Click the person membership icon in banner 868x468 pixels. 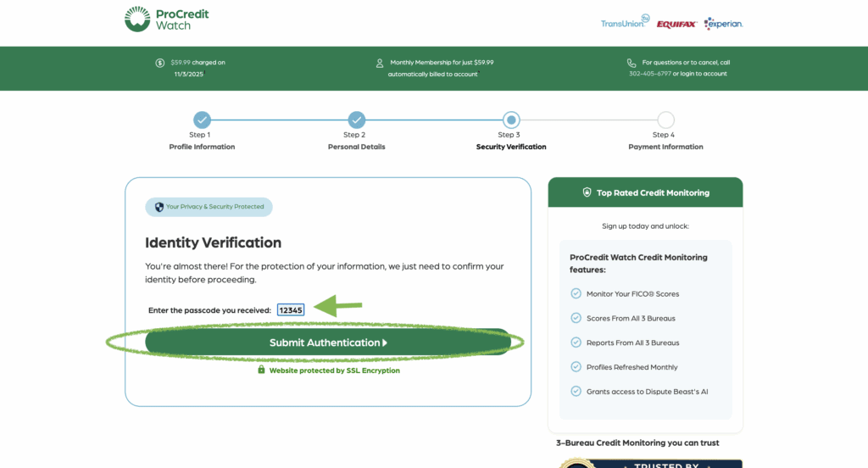point(380,63)
